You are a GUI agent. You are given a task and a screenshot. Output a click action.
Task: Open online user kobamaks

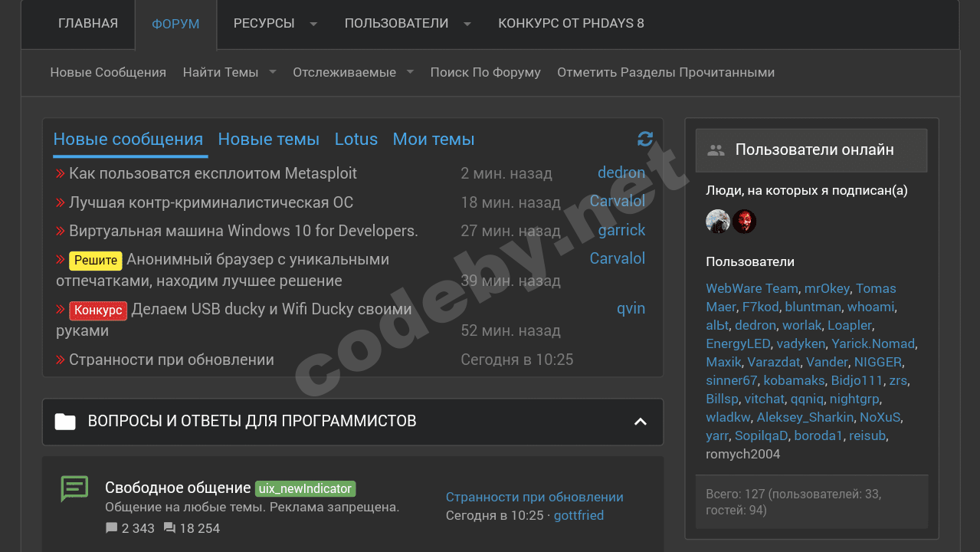[794, 380]
